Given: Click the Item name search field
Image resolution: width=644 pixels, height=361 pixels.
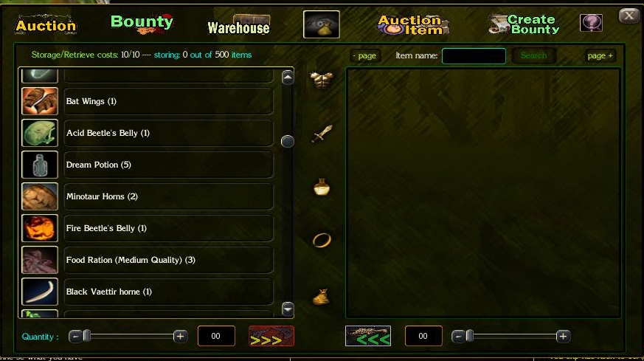Looking at the screenshot, I should pos(474,56).
